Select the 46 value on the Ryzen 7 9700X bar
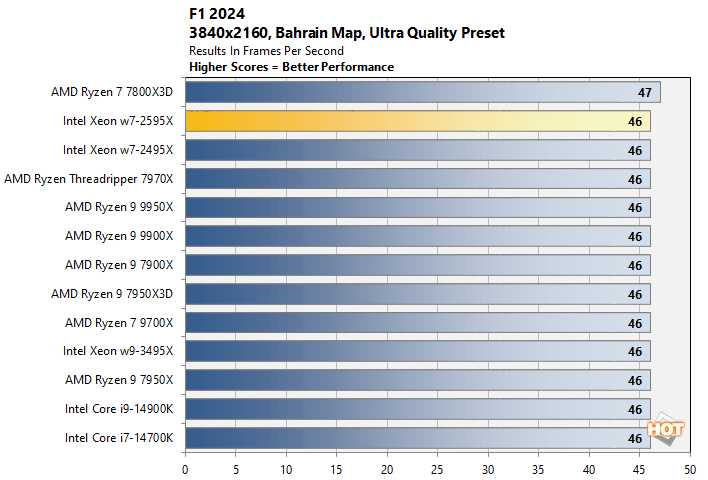The height and width of the screenshot is (480, 708). [x=635, y=323]
